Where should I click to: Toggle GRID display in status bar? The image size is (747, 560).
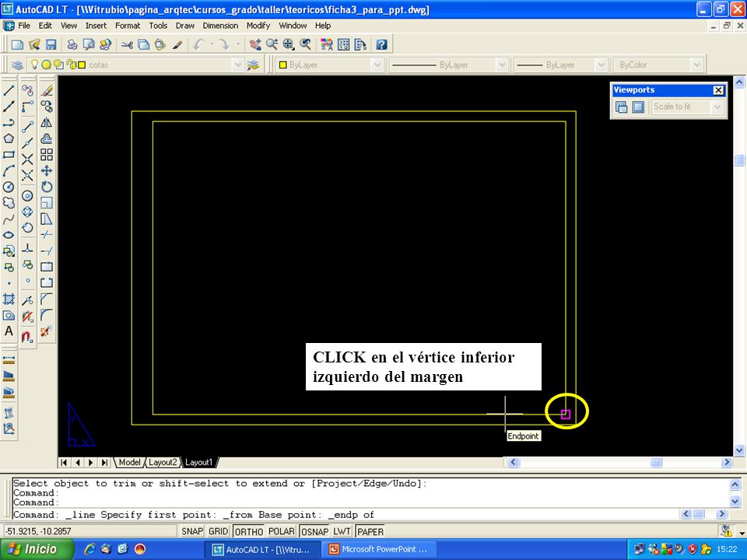[x=218, y=531]
